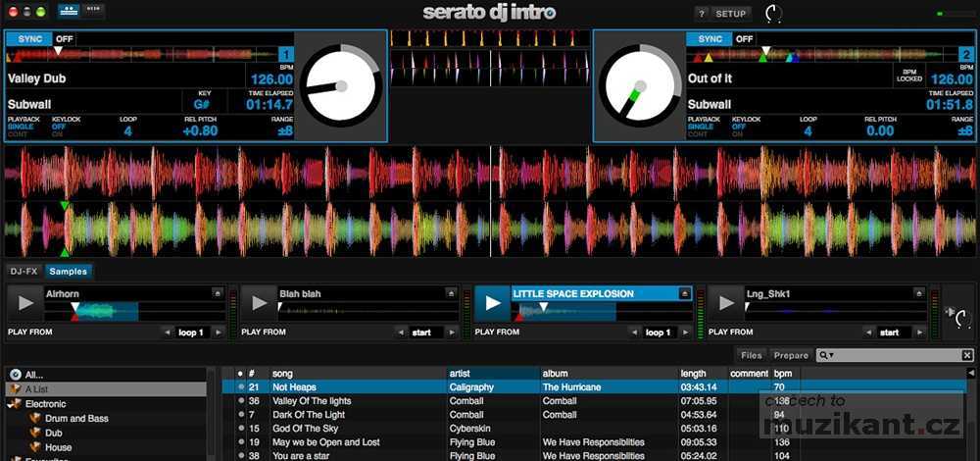Select next play-from option for Lng_Shk1

(919, 333)
